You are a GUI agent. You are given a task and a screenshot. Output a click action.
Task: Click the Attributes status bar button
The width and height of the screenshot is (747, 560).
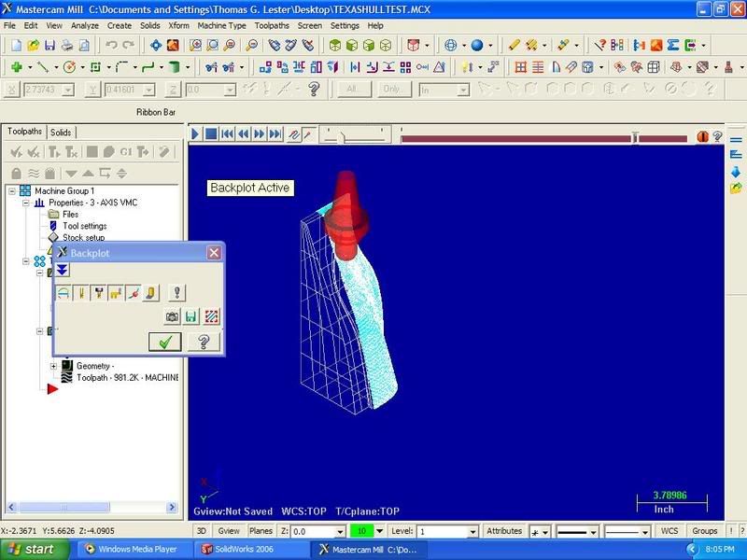[504, 531]
